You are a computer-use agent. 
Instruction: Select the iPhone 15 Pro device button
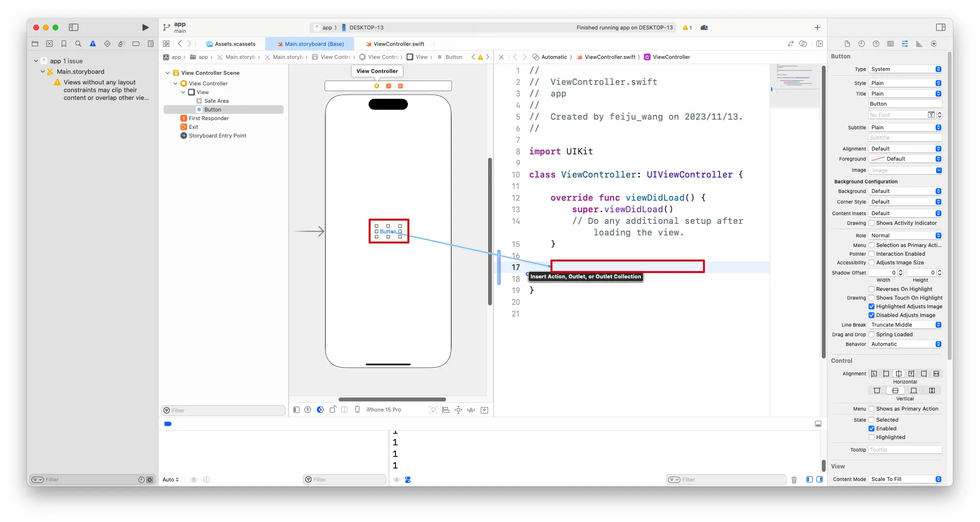[x=383, y=410]
